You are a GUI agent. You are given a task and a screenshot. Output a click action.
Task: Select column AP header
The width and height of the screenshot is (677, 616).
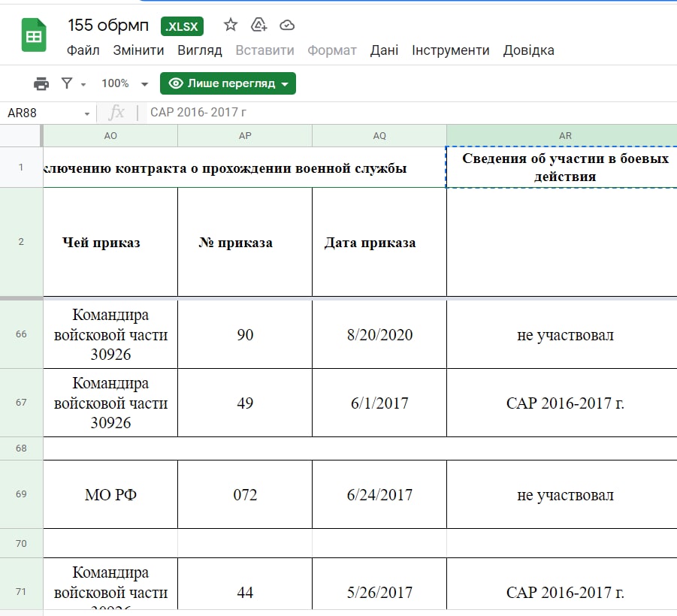245,136
